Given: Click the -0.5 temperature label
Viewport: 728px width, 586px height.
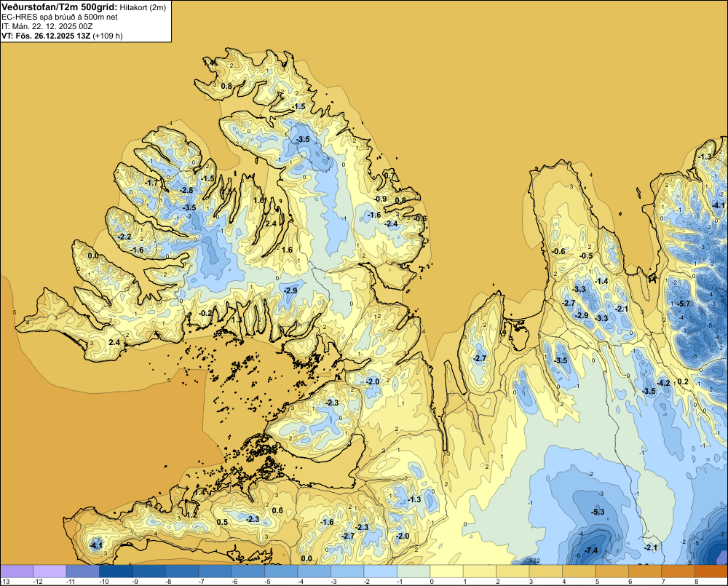Looking at the screenshot, I should pos(586,256).
